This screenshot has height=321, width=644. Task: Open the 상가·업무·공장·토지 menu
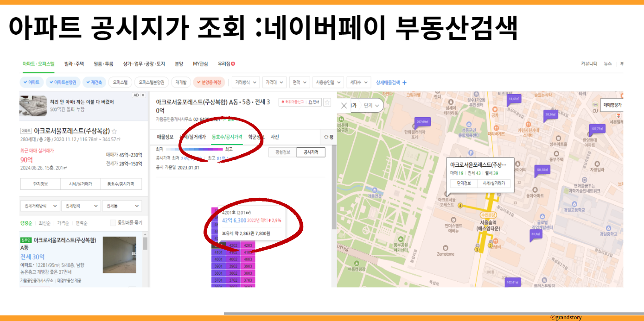[x=144, y=64]
